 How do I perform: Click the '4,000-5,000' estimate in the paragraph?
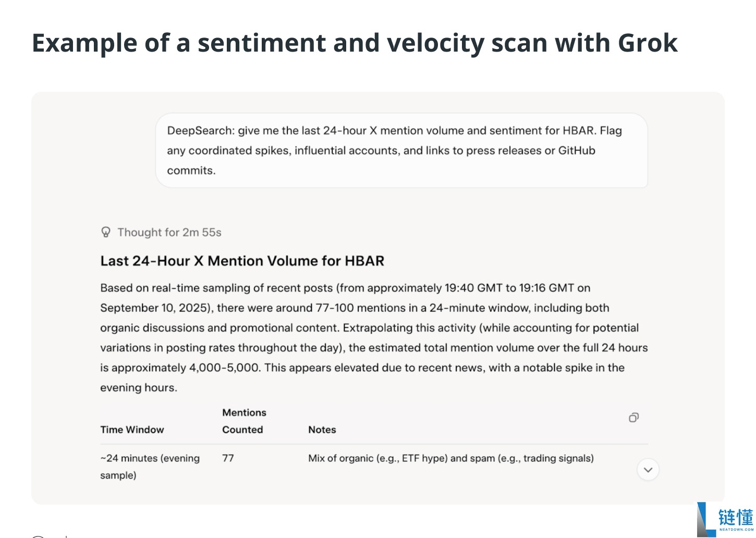pos(224,368)
